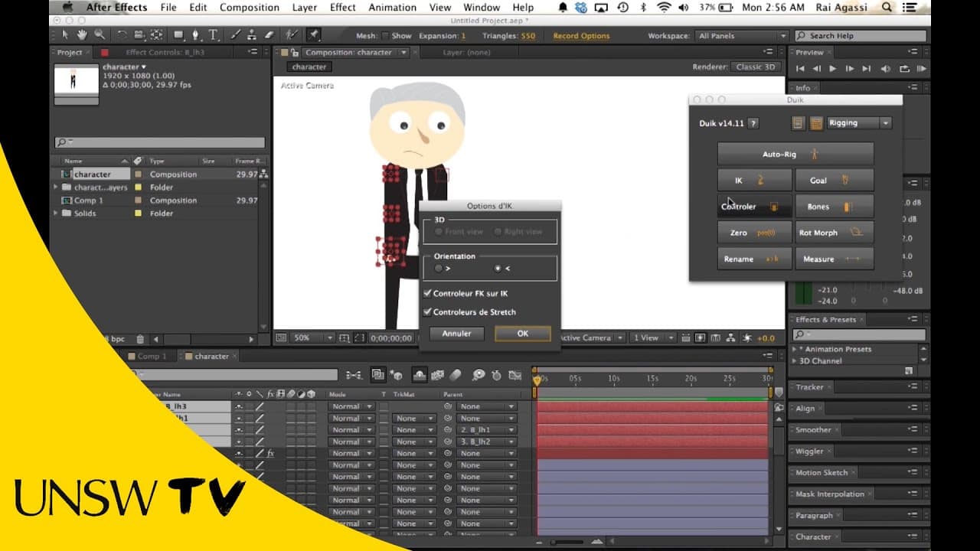Click OK in the Options d'IK dialog
980x551 pixels.
(x=523, y=334)
